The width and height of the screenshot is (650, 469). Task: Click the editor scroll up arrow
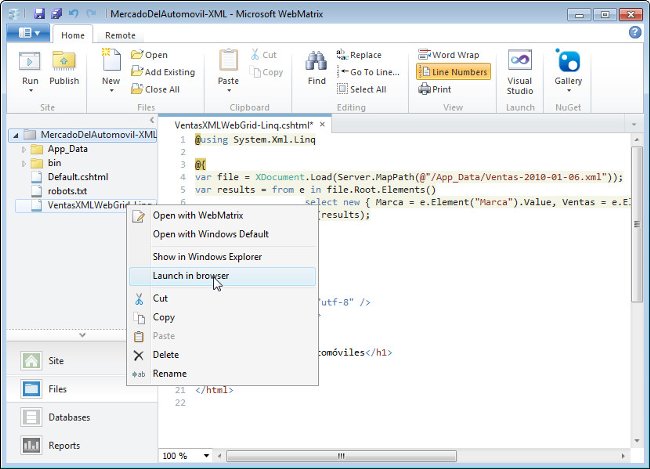click(637, 140)
